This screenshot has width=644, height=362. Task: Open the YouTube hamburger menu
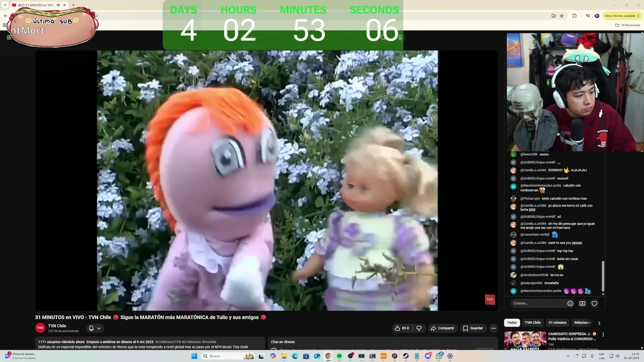[9, 37]
